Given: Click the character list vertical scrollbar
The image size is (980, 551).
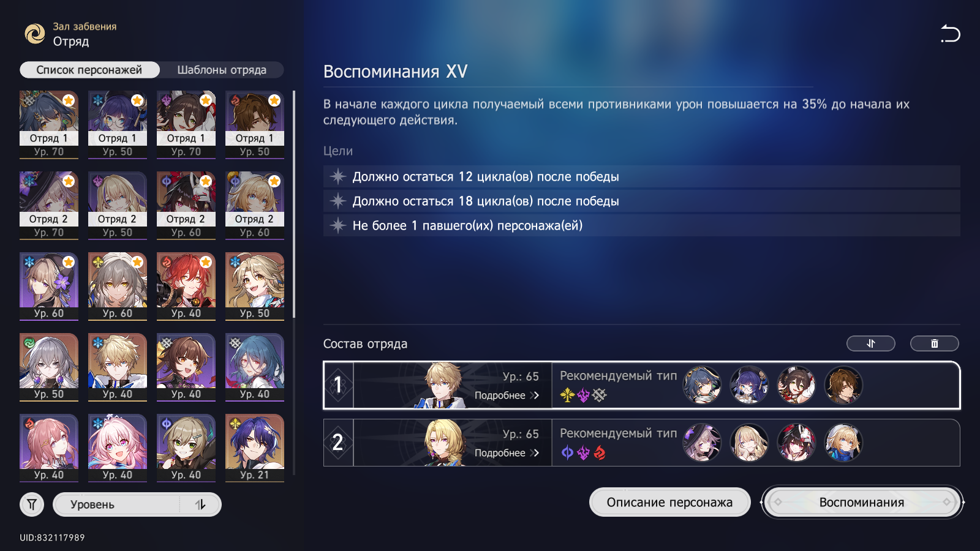Looking at the screenshot, I should coord(294,204).
